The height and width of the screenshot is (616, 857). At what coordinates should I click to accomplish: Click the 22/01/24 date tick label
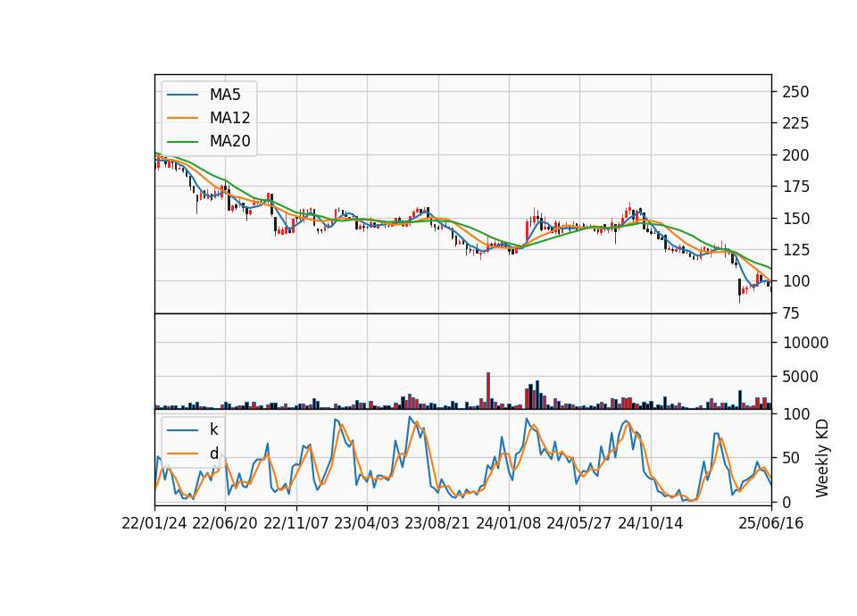click(154, 523)
